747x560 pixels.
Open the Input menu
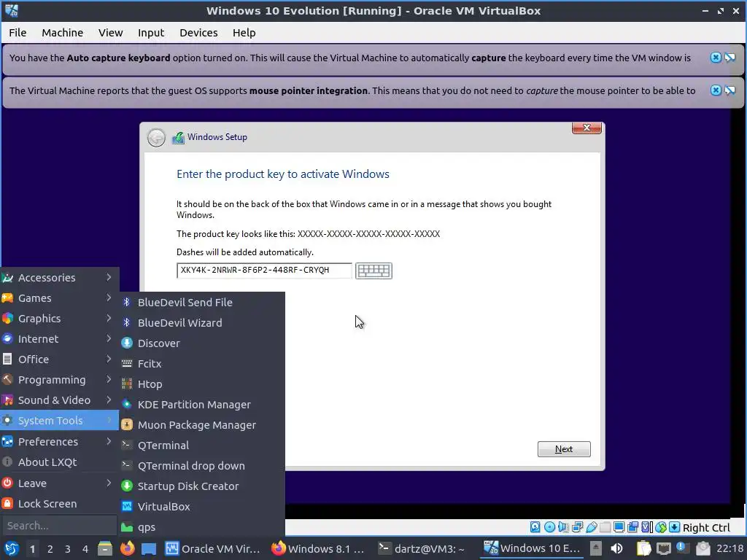pyautogui.click(x=151, y=32)
